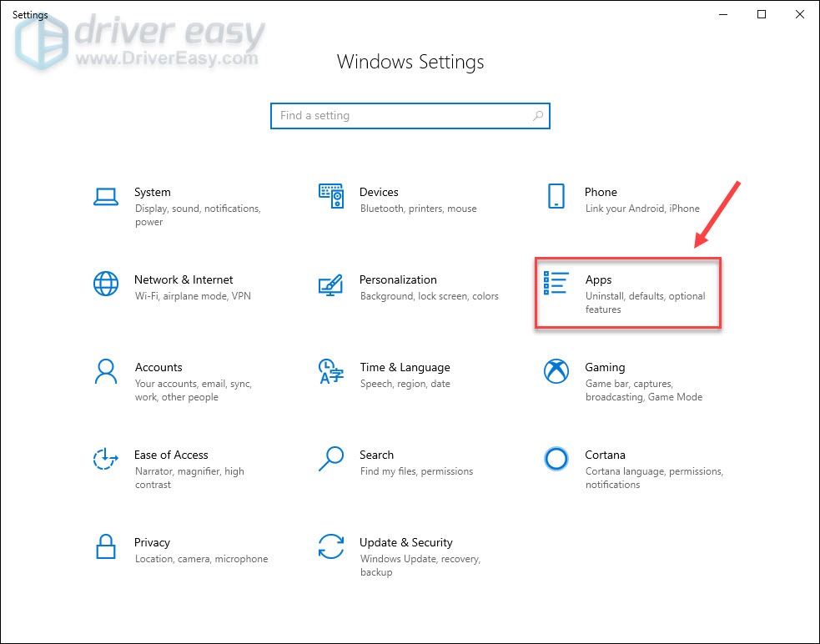Viewport: 820px width, 644px height.
Task: Open Accounts heading
Action: [x=158, y=367]
